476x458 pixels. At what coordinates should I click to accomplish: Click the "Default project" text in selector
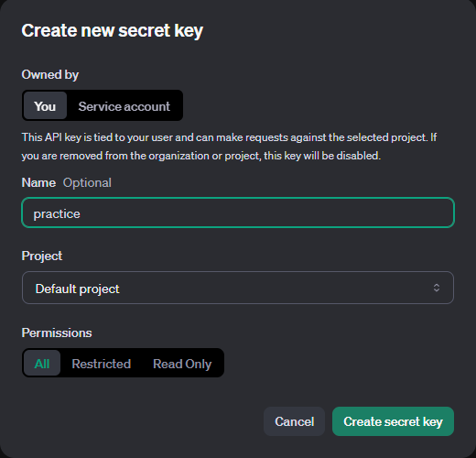coord(77,289)
